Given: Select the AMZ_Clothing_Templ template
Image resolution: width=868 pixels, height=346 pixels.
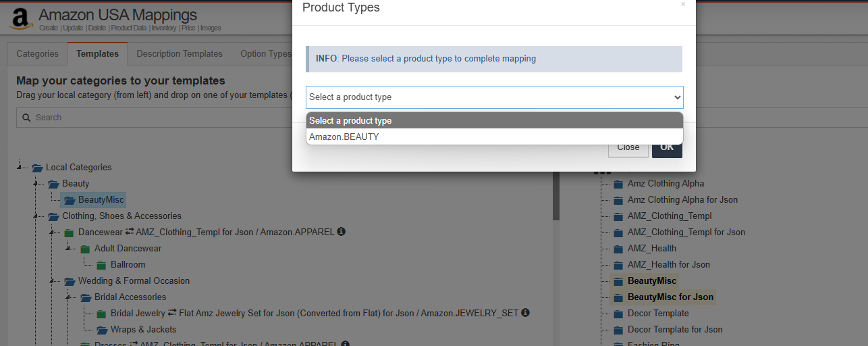Looking at the screenshot, I should pos(670,216).
